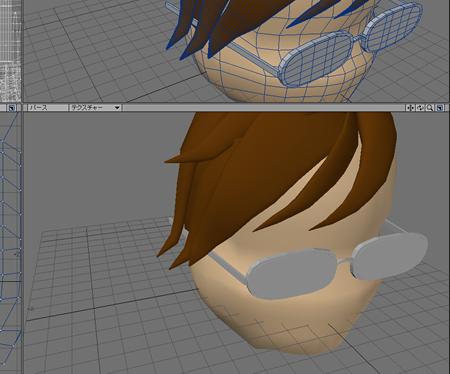This screenshot has width=450, height=374.
Task: Maximize the left viewport via its corner icon
Action: tap(11, 108)
